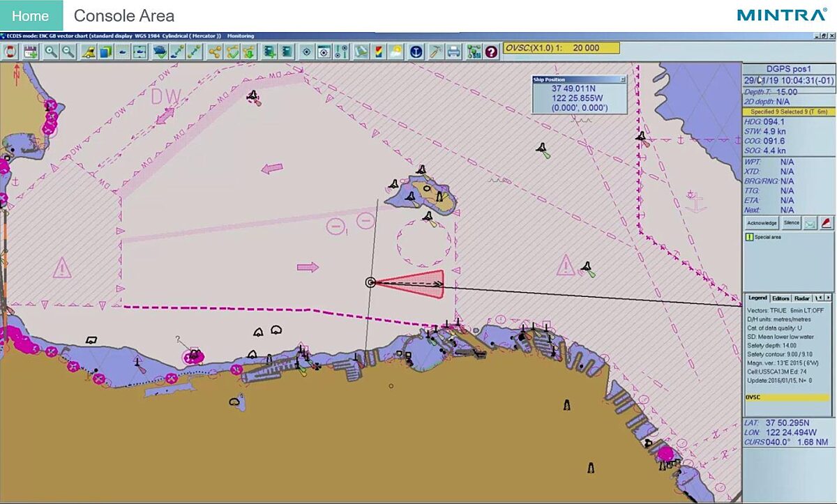Viewport: 837px width, 504px height.
Task: Open the chart layers stack icon
Action: (x=160, y=52)
